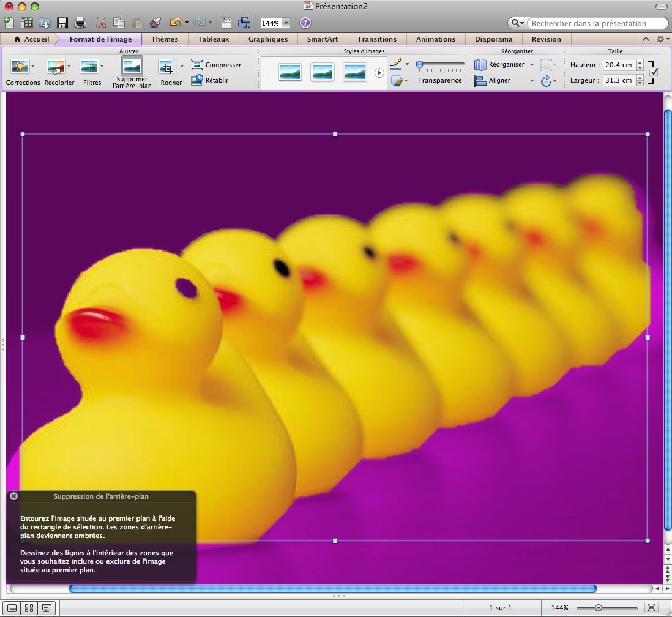This screenshot has width=672, height=617.
Task: Expand the Undo history dropdown arrow
Action: 187,23
